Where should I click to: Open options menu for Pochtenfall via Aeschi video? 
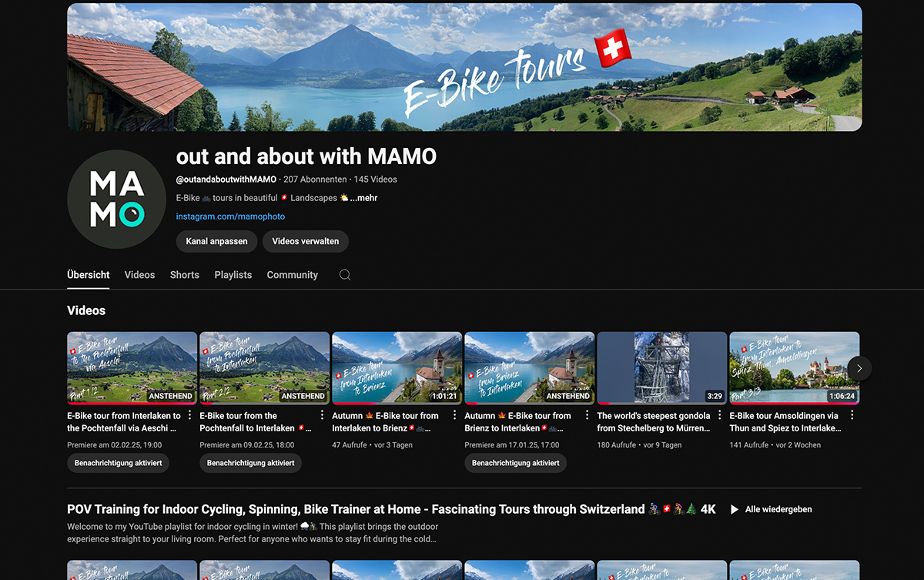pos(189,416)
